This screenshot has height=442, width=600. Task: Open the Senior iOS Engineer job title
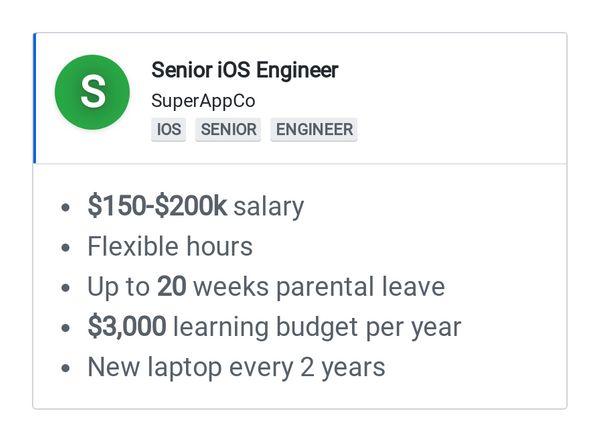[x=245, y=70]
